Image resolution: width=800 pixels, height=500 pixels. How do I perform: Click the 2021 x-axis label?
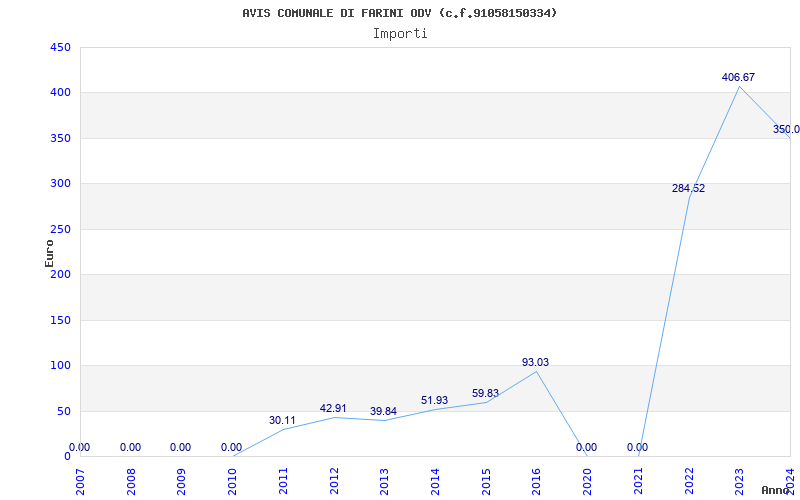638,481
